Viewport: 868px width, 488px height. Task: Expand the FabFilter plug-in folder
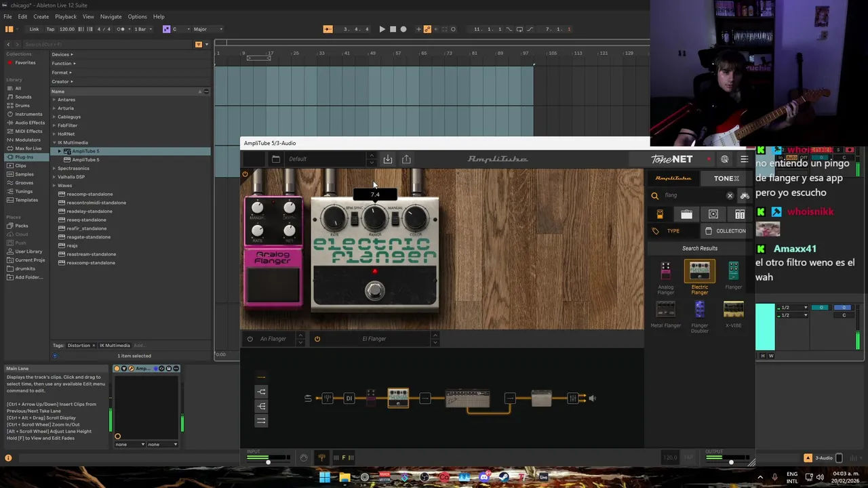click(x=54, y=125)
